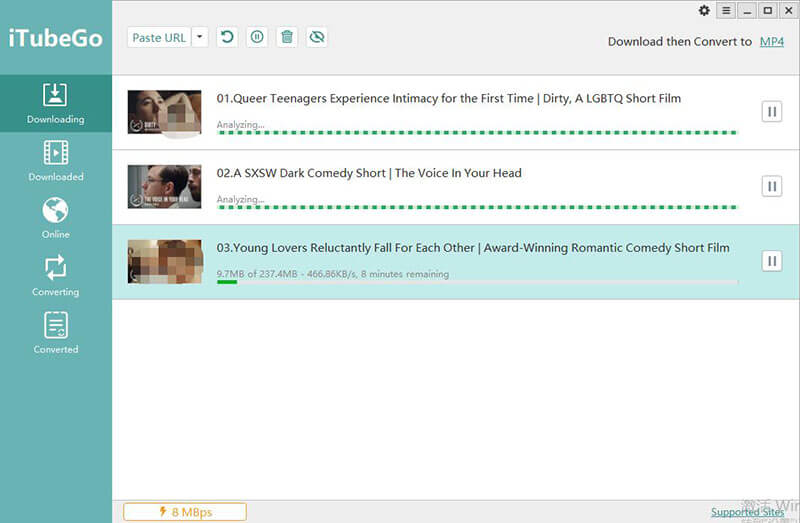The image size is (800, 523).
Task: Click the pause all downloads icon
Action: 257,37
